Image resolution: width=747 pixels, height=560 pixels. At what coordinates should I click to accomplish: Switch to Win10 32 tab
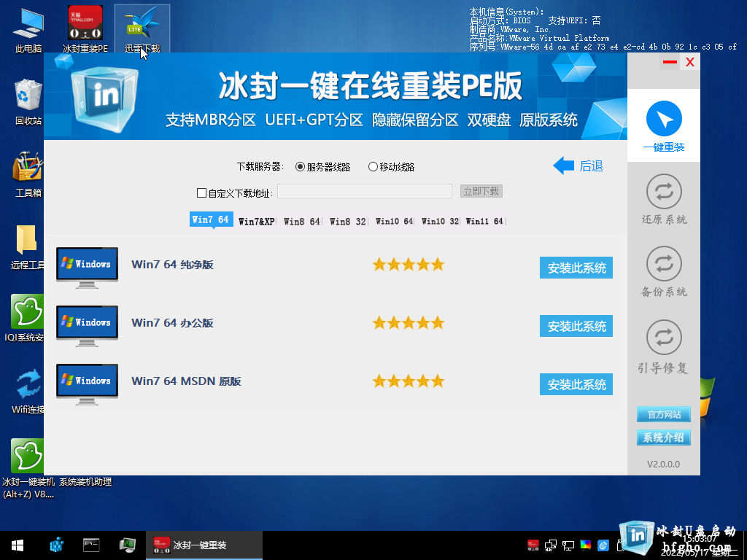click(440, 221)
